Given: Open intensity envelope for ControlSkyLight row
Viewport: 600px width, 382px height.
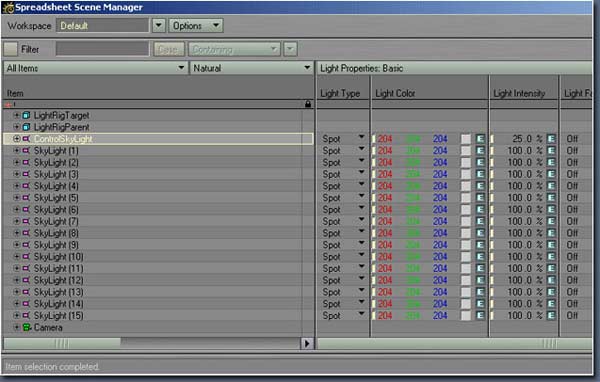Looking at the screenshot, I should click(x=551, y=139).
